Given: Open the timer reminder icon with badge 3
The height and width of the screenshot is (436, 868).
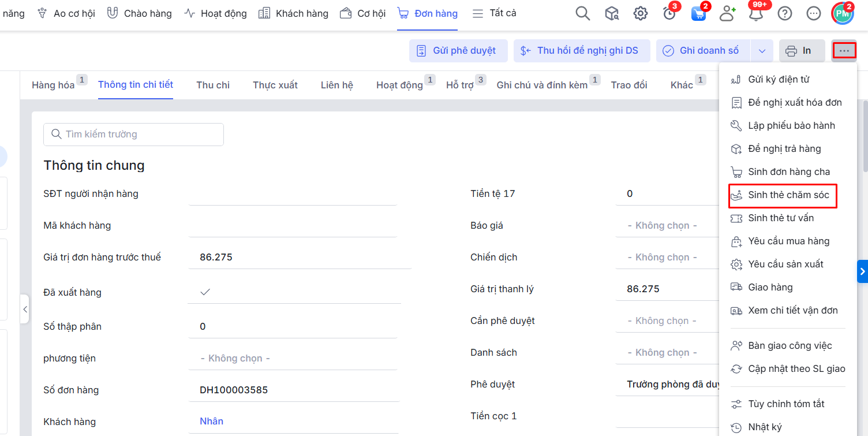Looking at the screenshot, I should pos(669,14).
